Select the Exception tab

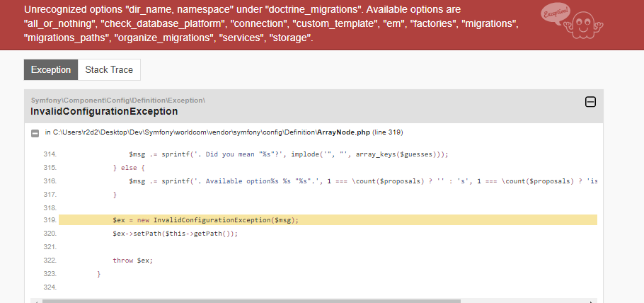[x=51, y=70]
